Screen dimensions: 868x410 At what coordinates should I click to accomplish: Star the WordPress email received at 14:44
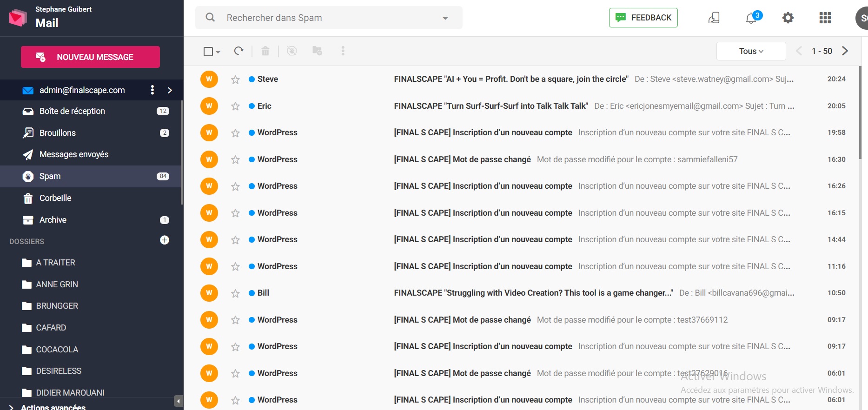[x=235, y=240]
